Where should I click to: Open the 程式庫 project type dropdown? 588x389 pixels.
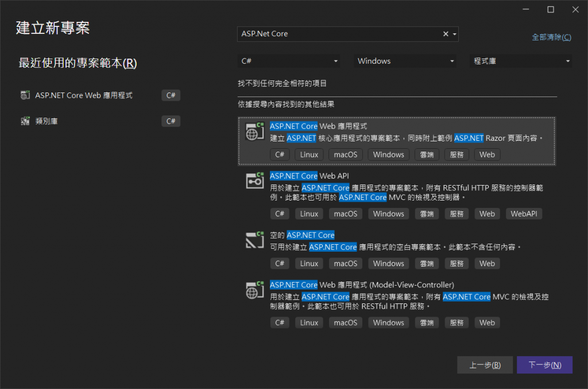click(520, 61)
